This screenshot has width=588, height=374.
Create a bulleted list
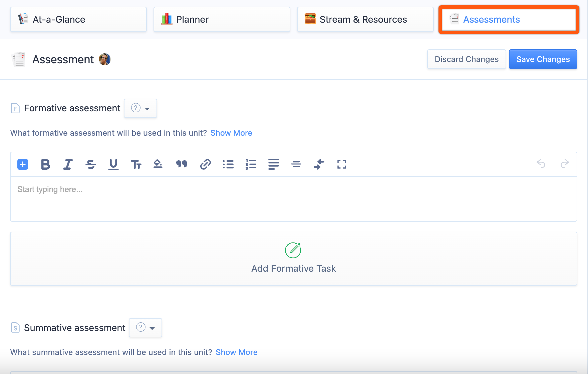[x=228, y=164]
